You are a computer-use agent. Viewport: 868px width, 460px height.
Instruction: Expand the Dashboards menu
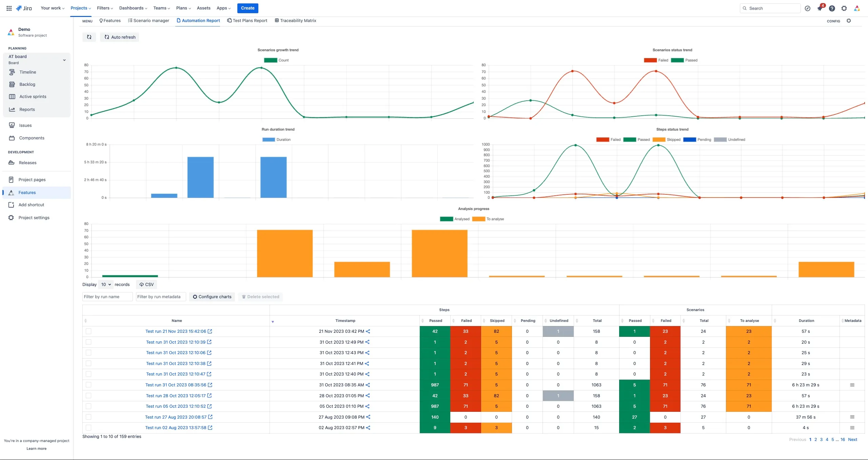(133, 8)
